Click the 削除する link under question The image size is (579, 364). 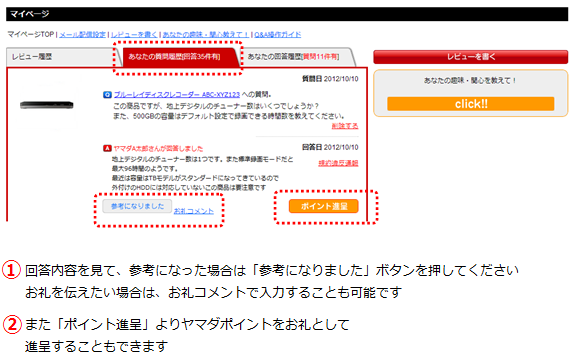[x=345, y=126]
